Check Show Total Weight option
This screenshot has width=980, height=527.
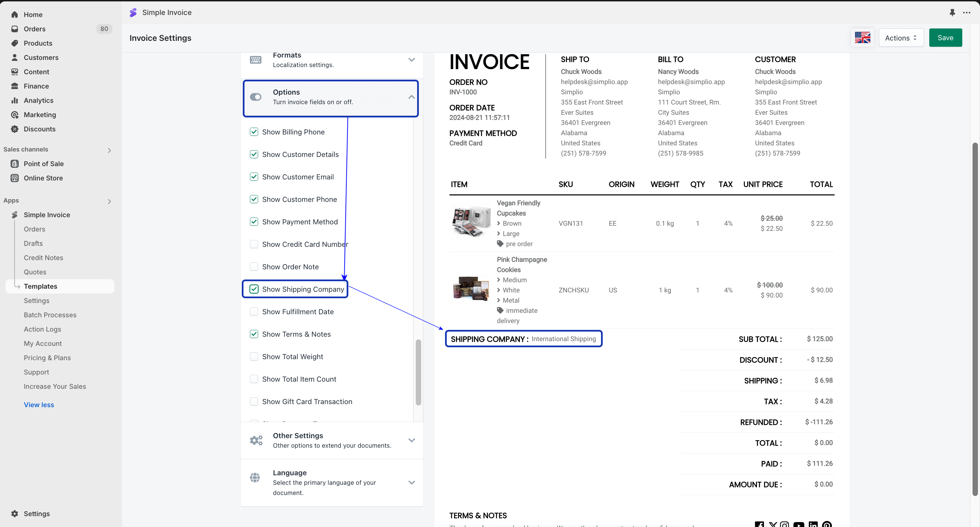coord(254,357)
